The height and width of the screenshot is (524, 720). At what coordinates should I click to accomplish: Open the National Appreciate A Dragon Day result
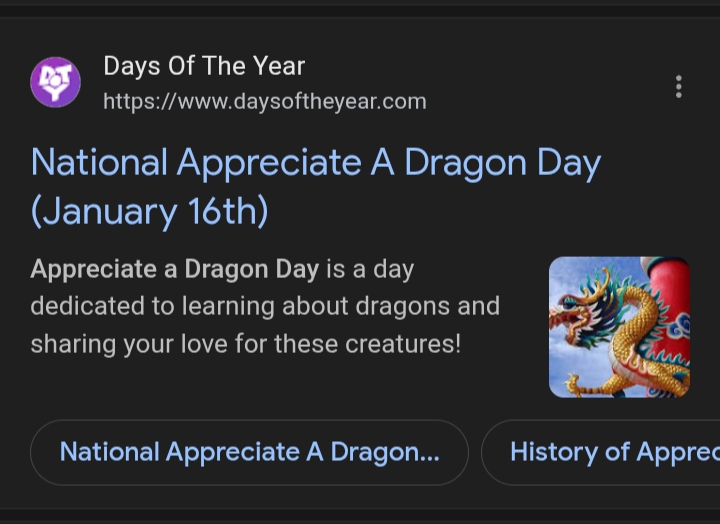[x=315, y=163]
